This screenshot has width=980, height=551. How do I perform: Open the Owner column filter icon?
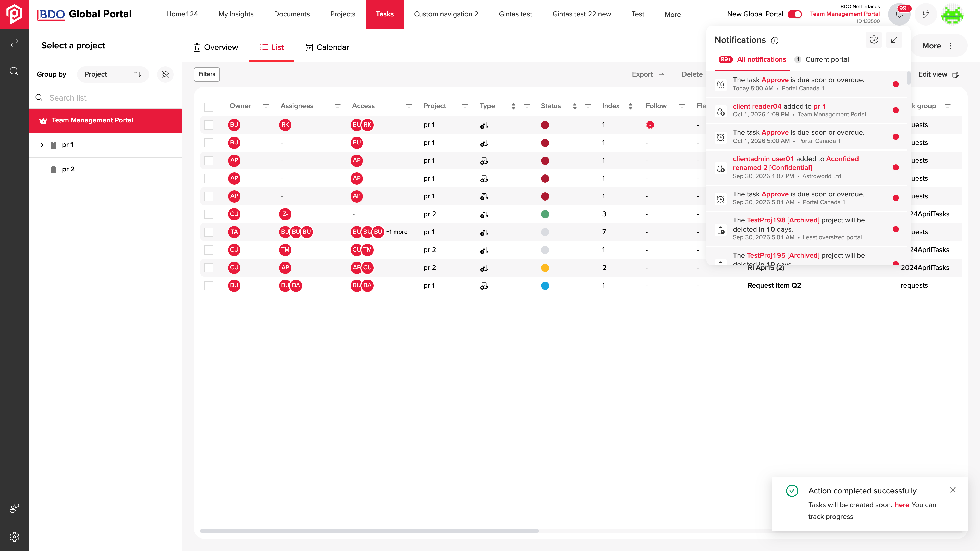pyautogui.click(x=266, y=106)
